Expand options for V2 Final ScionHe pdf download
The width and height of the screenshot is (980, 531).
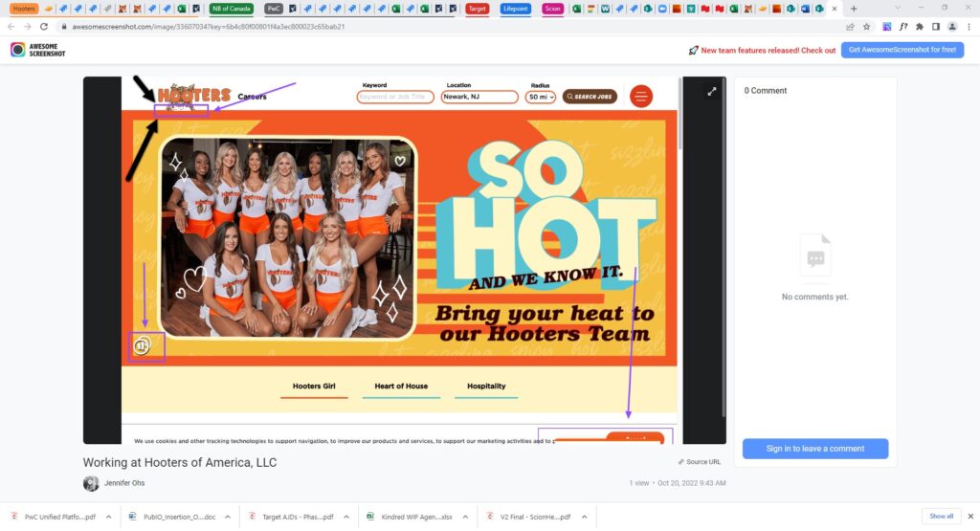coord(584,517)
